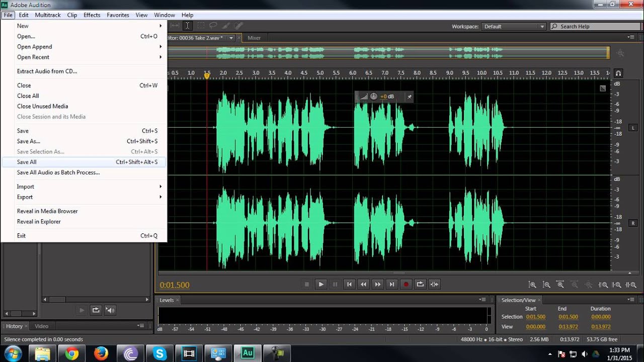The height and width of the screenshot is (362, 644).
Task: Choose Close Unused Media
Action: (84, 106)
